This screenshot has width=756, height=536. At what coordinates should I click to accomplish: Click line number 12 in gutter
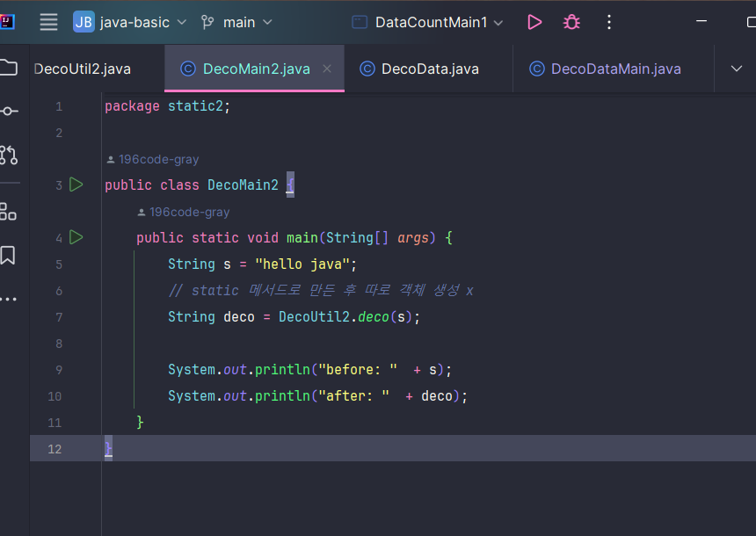(x=55, y=449)
